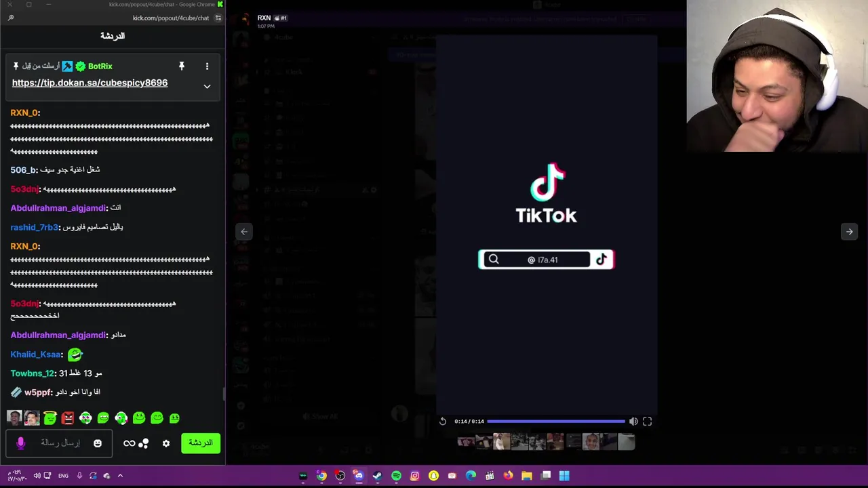Focus the send message input field
868x488 pixels.
[x=60, y=443]
